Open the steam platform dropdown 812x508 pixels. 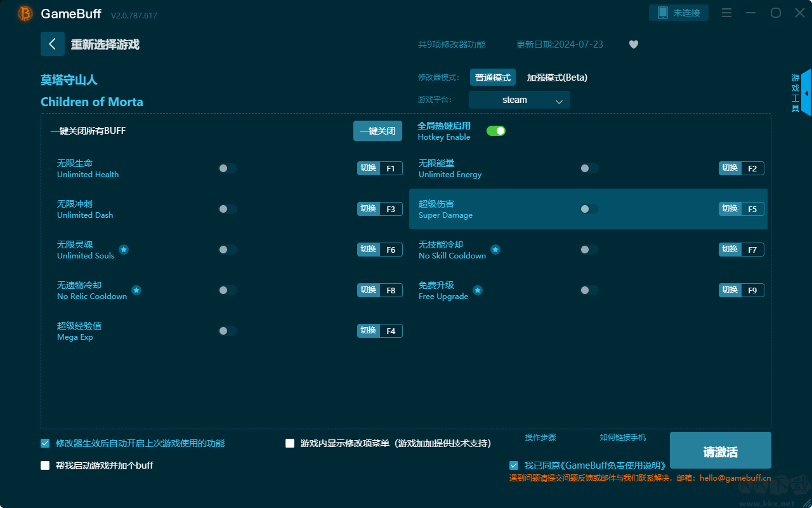coord(520,100)
